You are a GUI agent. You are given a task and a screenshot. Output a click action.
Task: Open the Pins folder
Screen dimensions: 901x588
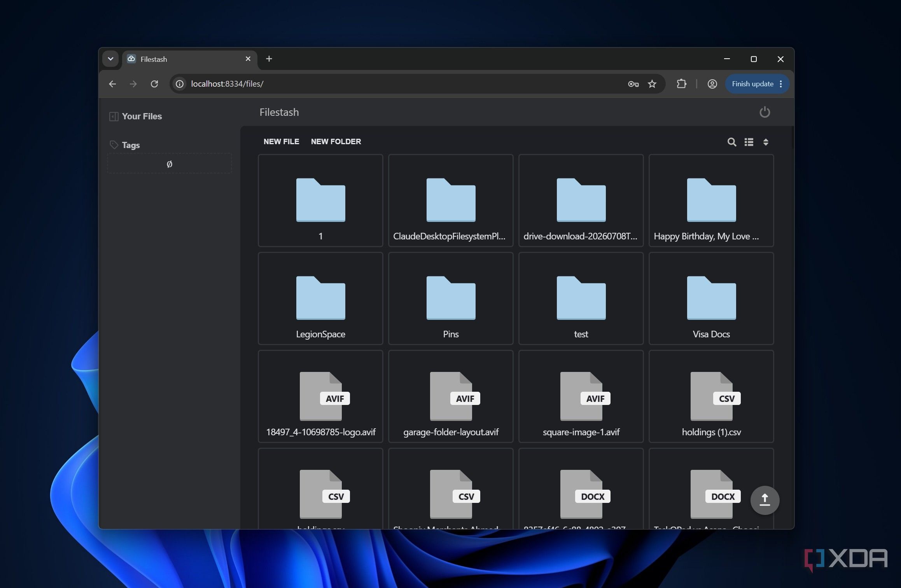click(x=451, y=298)
